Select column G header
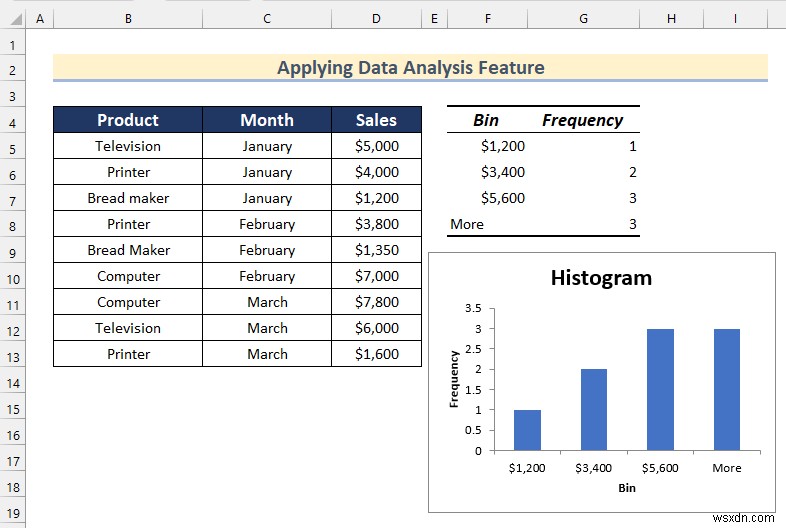 coord(583,19)
